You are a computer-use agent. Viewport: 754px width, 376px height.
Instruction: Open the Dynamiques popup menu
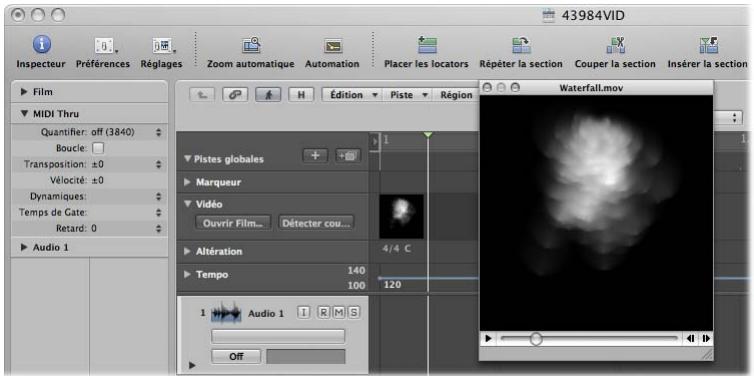[159, 196]
